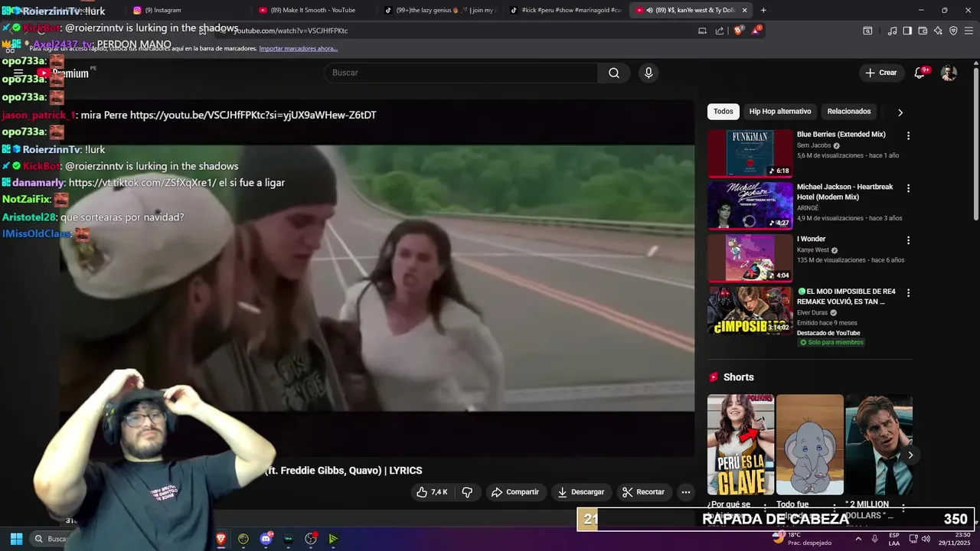
Task: Open the Kanye West channel name
Action: coord(813,250)
